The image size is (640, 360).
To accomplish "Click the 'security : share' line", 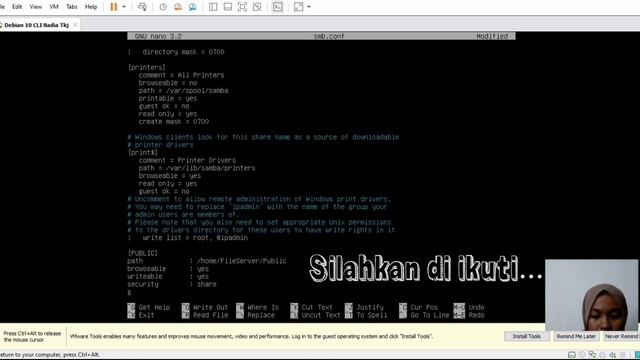I will click(172, 284).
